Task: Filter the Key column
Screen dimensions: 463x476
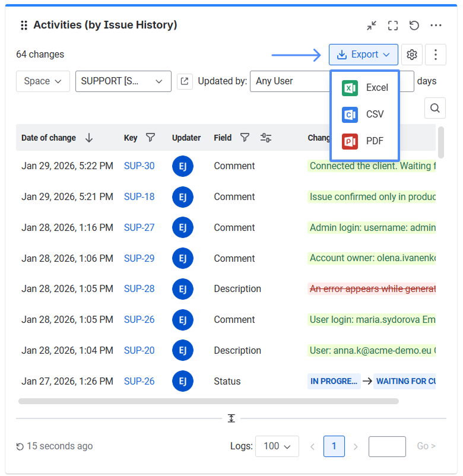Action: click(151, 138)
